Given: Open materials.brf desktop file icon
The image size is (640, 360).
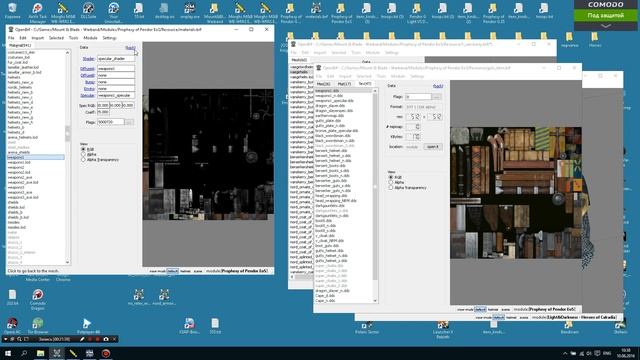Looking at the screenshot, I should pyautogui.click(x=316, y=11).
